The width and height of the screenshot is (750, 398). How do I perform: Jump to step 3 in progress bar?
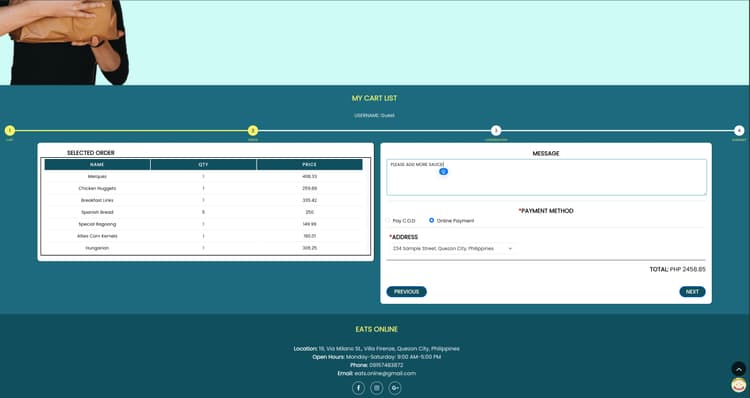tap(496, 131)
